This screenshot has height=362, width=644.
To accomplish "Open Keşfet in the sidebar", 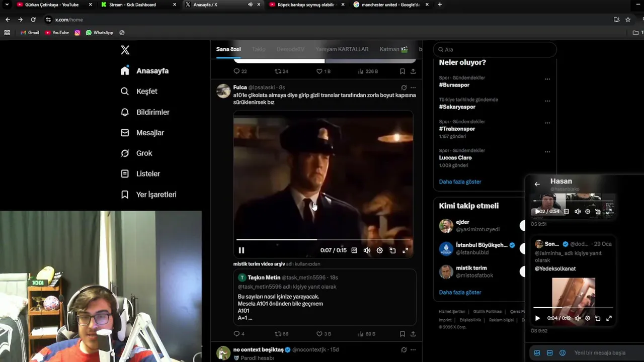I will [x=139, y=92].
